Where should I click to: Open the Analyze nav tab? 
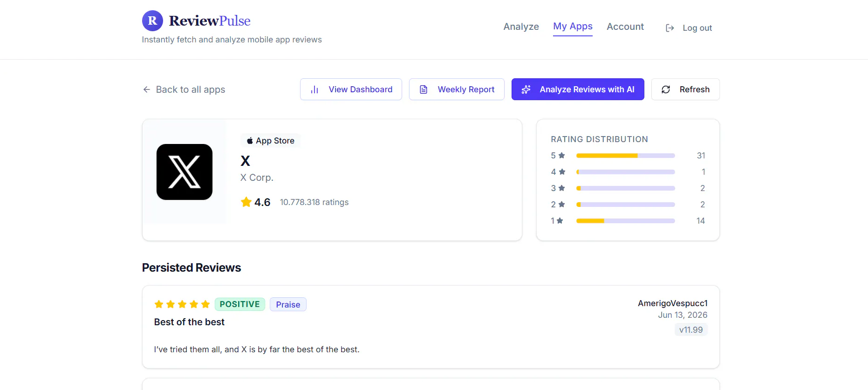coord(521,27)
